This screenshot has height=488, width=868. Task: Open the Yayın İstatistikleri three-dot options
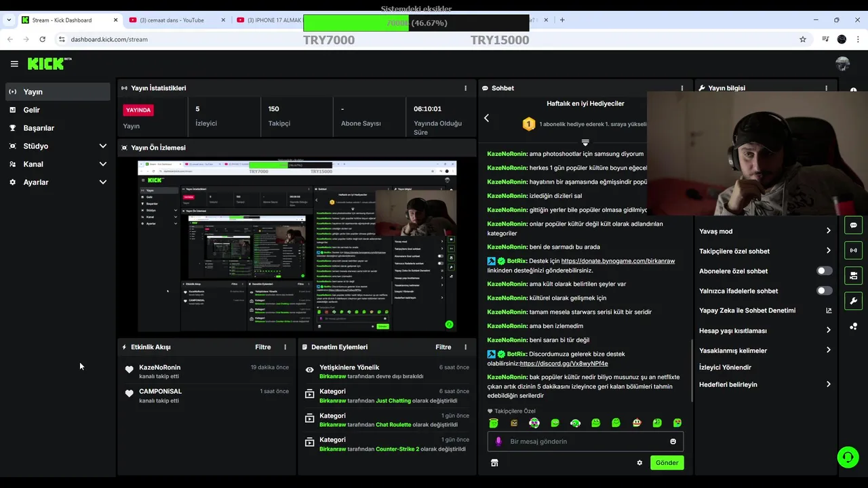[465, 88]
